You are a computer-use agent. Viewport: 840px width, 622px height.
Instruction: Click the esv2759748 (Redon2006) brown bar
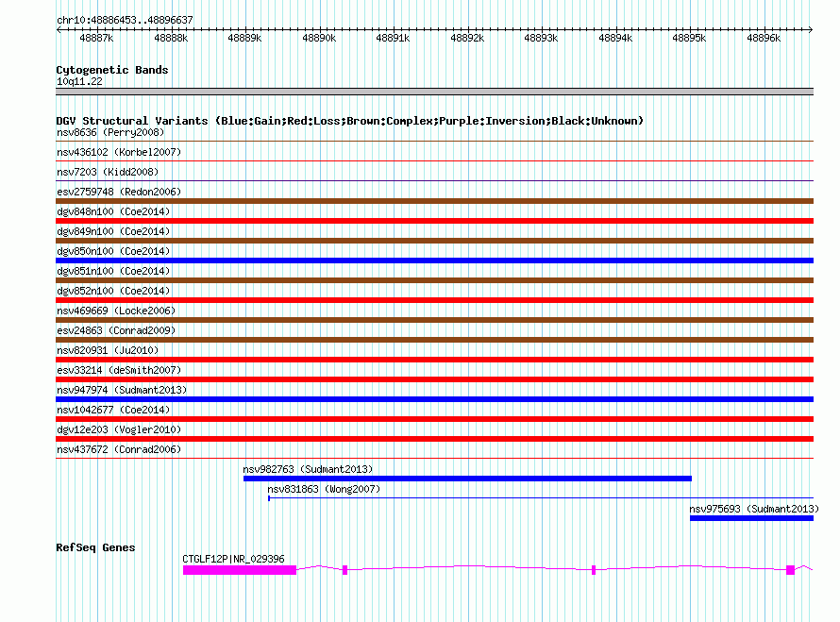coord(434,201)
